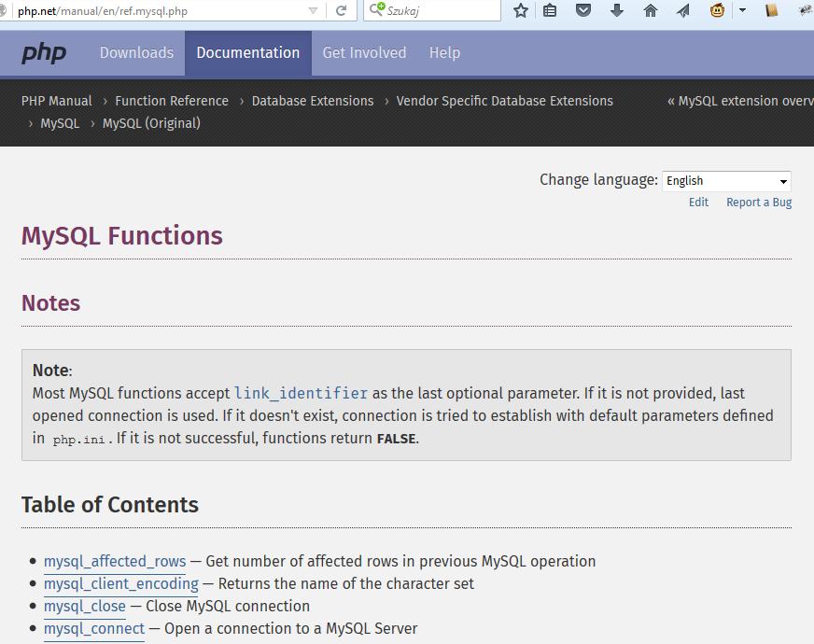Open downloads arrow icon
Image resolution: width=814 pixels, height=644 pixels.
pyautogui.click(x=617, y=10)
